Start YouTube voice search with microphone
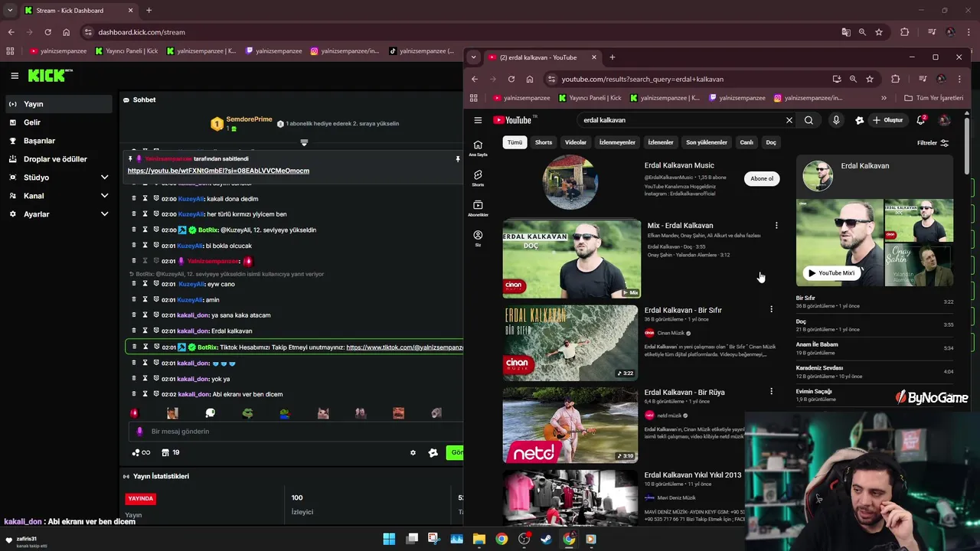Viewport: 980px width, 551px height. click(836, 120)
